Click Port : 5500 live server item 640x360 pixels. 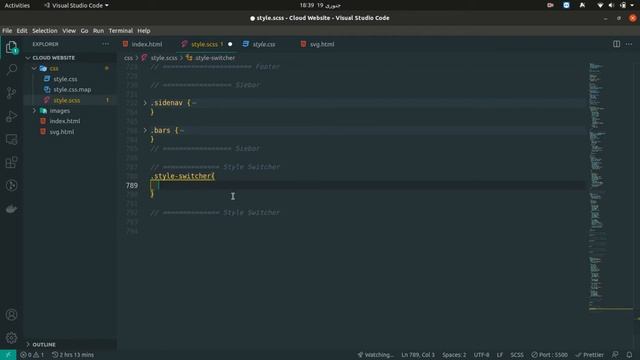point(549,355)
